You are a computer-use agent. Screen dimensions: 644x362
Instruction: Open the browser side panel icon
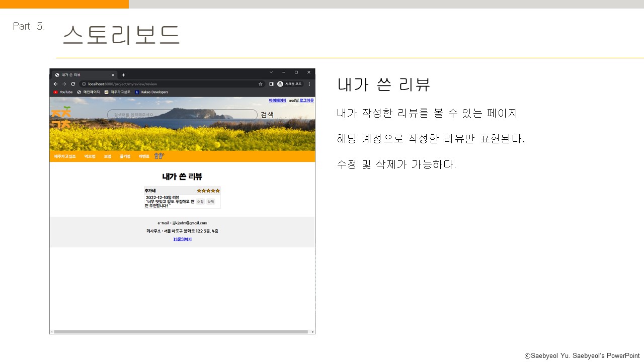click(x=271, y=84)
